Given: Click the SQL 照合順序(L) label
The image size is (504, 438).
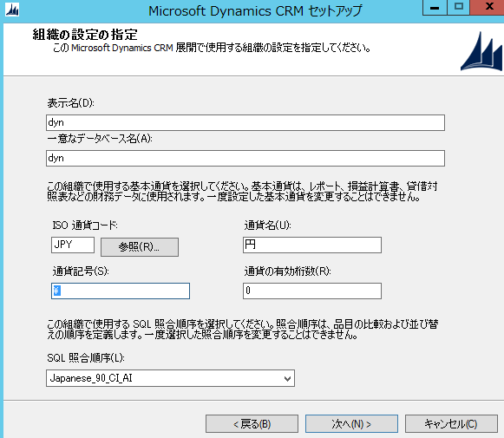Looking at the screenshot, I should coord(86,357).
